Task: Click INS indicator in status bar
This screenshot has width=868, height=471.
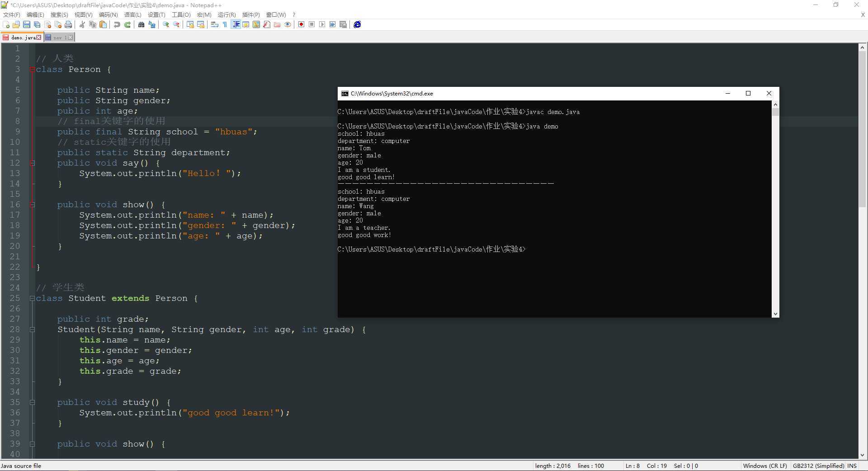Action: click(x=852, y=466)
